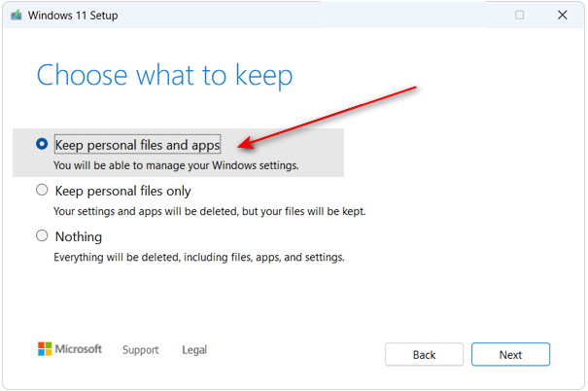Click the Keep personal files only label
The image size is (588, 391).
[123, 191]
